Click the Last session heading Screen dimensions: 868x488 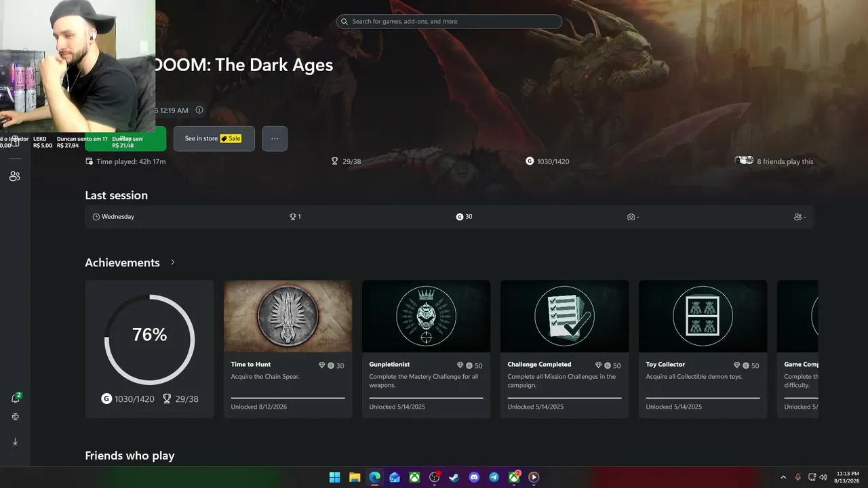116,195
